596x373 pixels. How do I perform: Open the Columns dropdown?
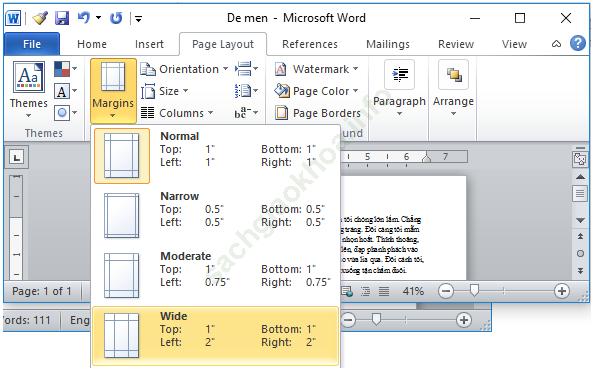tap(178, 113)
